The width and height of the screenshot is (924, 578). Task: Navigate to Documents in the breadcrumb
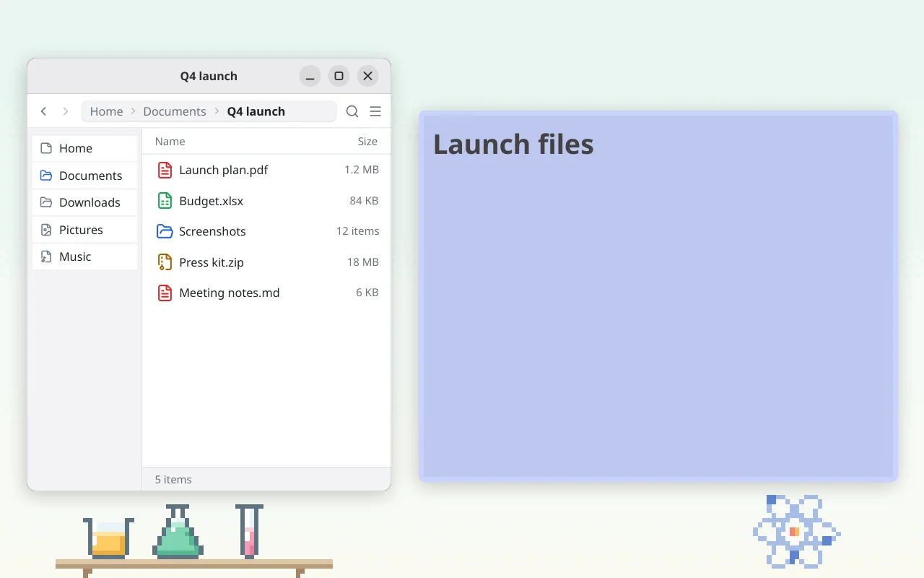click(175, 111)
